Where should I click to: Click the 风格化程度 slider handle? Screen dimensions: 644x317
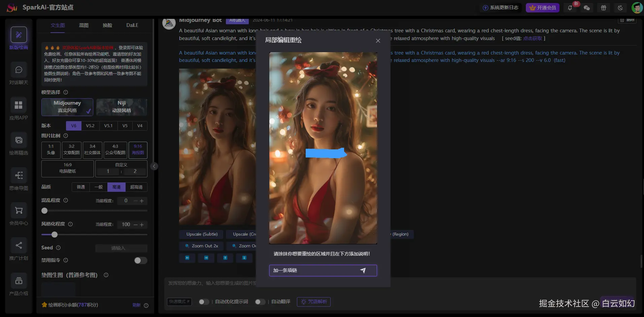(55, 235)
